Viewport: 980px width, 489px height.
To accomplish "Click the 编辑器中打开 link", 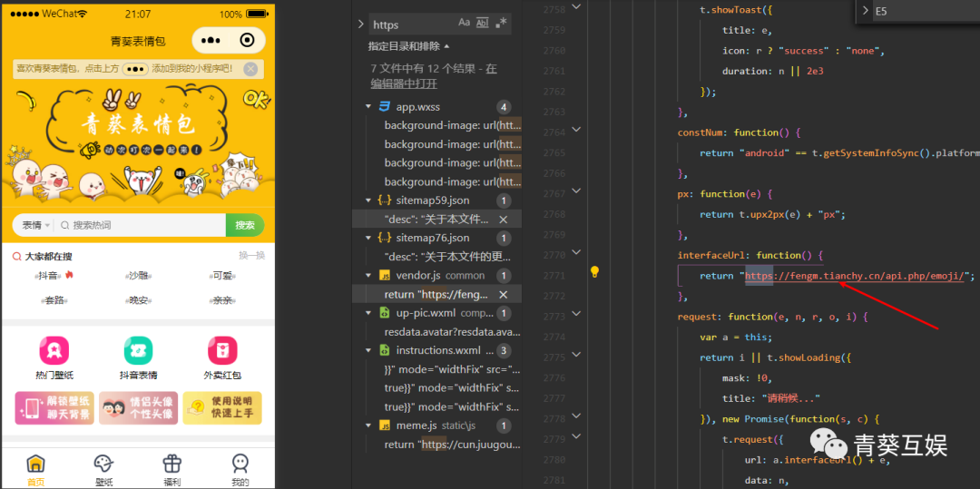I will tap(404, 83).
